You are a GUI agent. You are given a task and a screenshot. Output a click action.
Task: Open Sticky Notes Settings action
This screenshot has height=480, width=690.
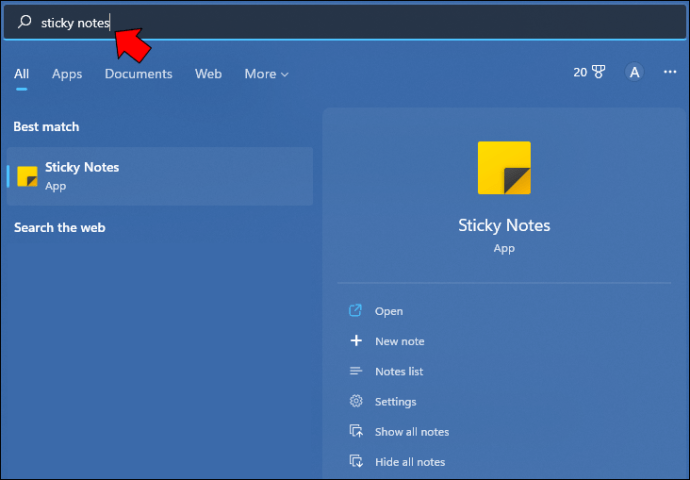click(x=395, y=401)
